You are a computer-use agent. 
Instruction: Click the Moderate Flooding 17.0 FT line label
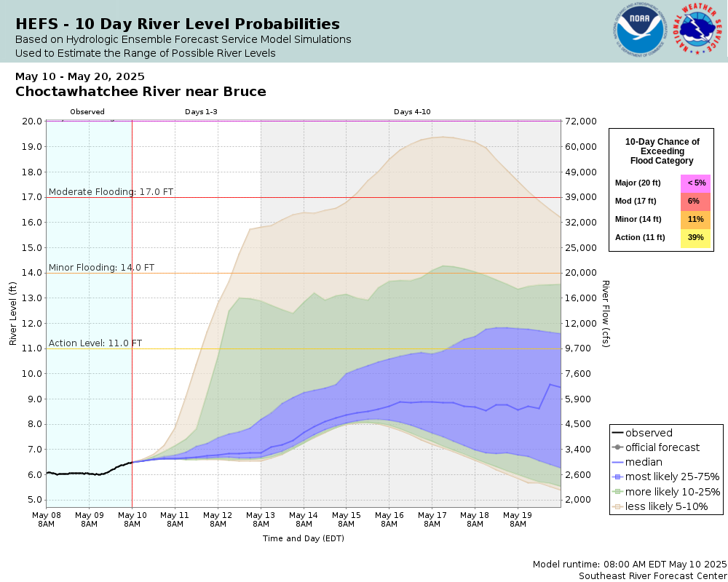111,191
